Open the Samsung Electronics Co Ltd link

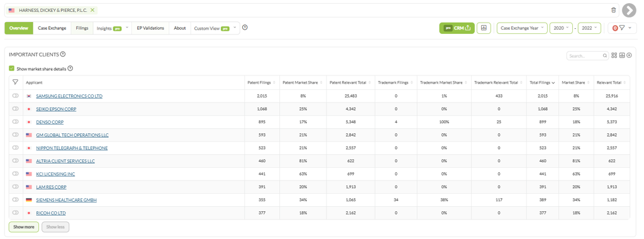[x=69, y=96]
